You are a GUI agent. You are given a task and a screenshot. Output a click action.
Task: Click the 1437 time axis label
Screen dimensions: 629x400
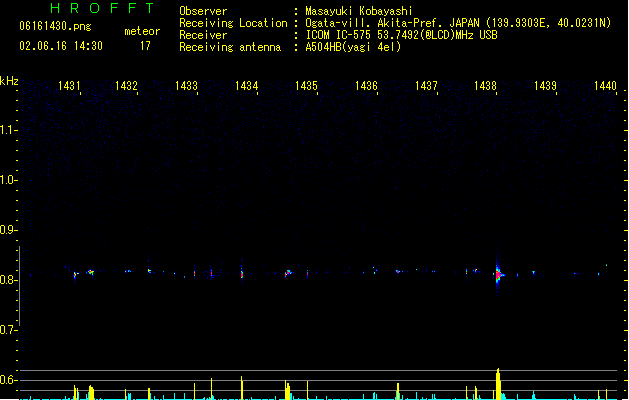[x=426, y=86]
